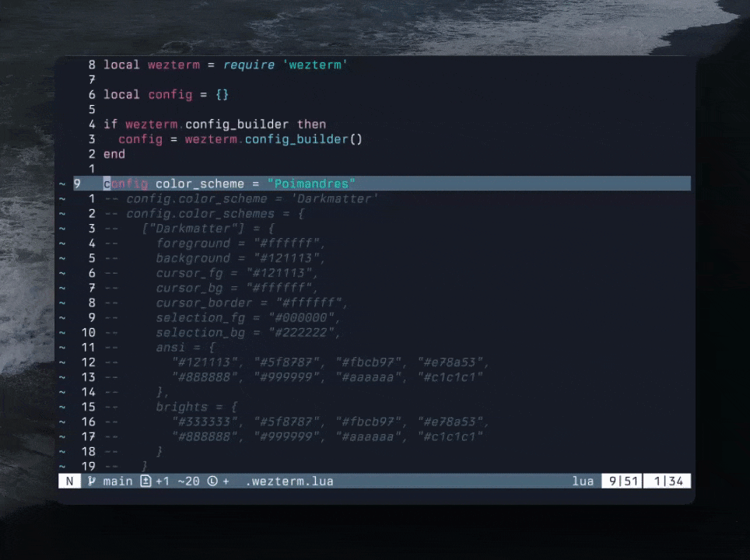This screenshot has width=750, height=560.
Task: Click line number 12 in the gutter
Action: click(89, 362)
